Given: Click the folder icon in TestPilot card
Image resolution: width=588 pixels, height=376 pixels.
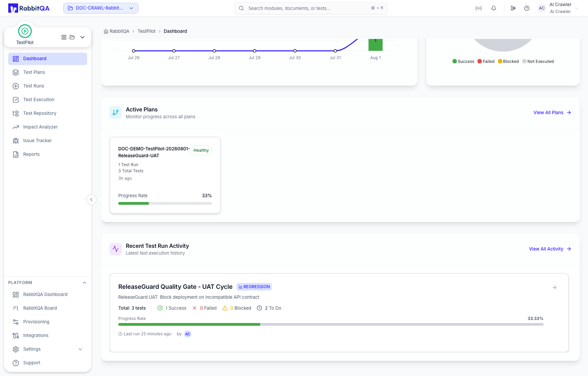Looking at the screenshot, I should pos(72,37).
